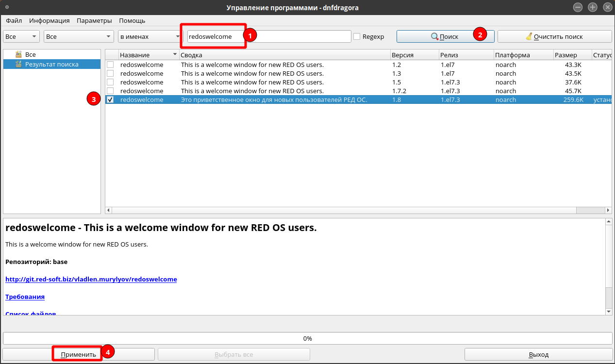Open the first Все filter dropdown
Image resolution: width=615 pixels, height=364 pixels.
(21, 36)
